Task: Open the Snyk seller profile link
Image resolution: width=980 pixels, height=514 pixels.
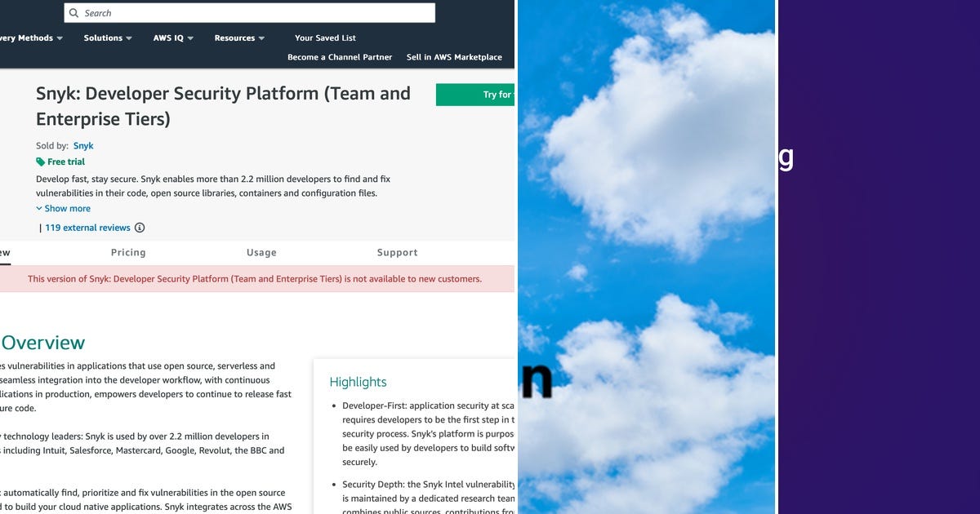Action: pyautogui.click(x=83, y=145)
